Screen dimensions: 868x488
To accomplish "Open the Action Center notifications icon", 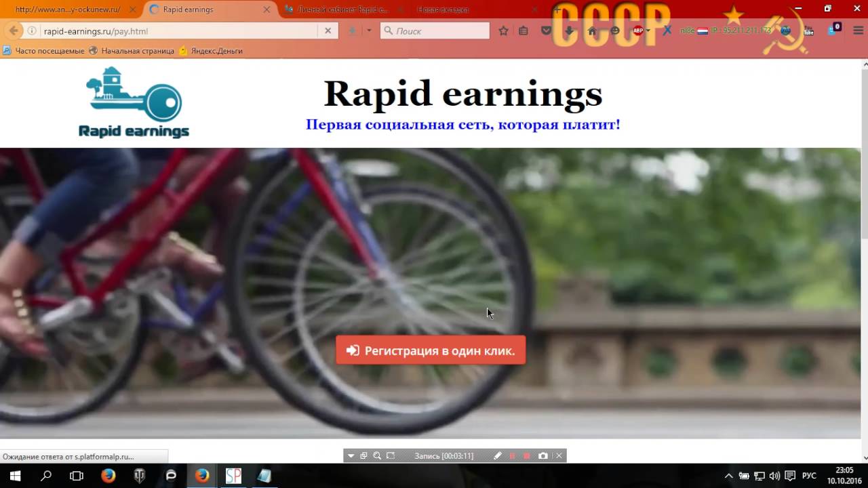I will [x=790, y=476].
